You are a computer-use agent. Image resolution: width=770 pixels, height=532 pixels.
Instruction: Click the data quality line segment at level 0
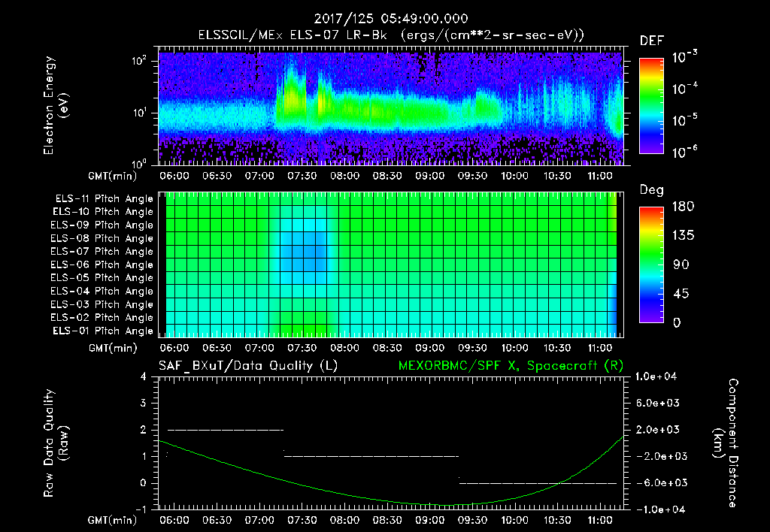[x=538, y=483]
